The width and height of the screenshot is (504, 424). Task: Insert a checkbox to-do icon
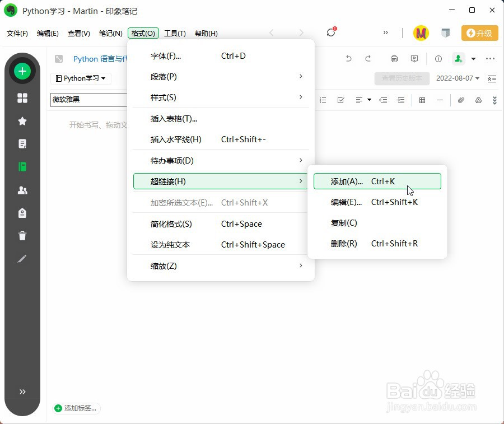coord(340,100)
